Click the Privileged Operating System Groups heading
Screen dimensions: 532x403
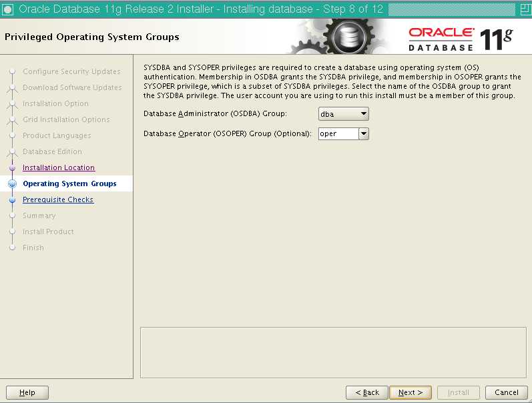pos(92,37)
